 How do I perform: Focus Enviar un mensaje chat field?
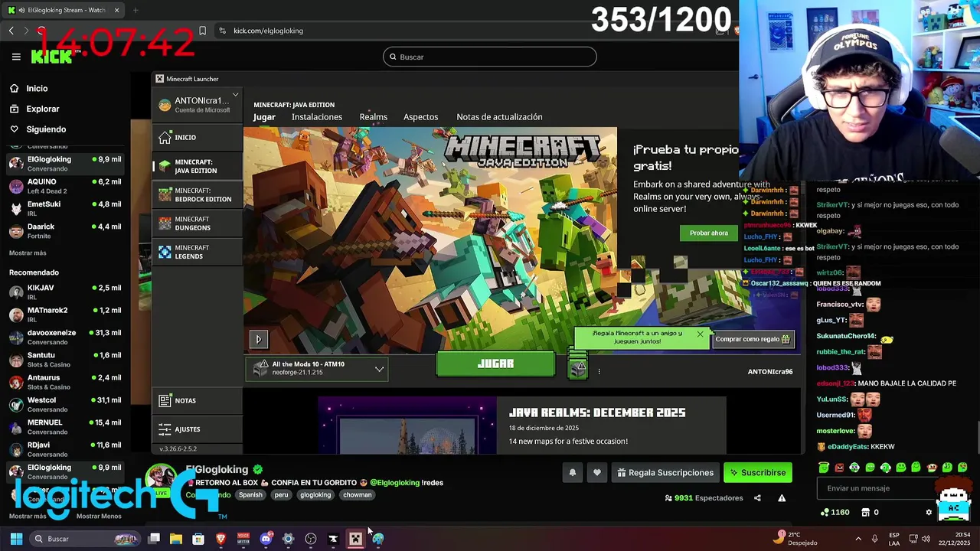point(875,488)
